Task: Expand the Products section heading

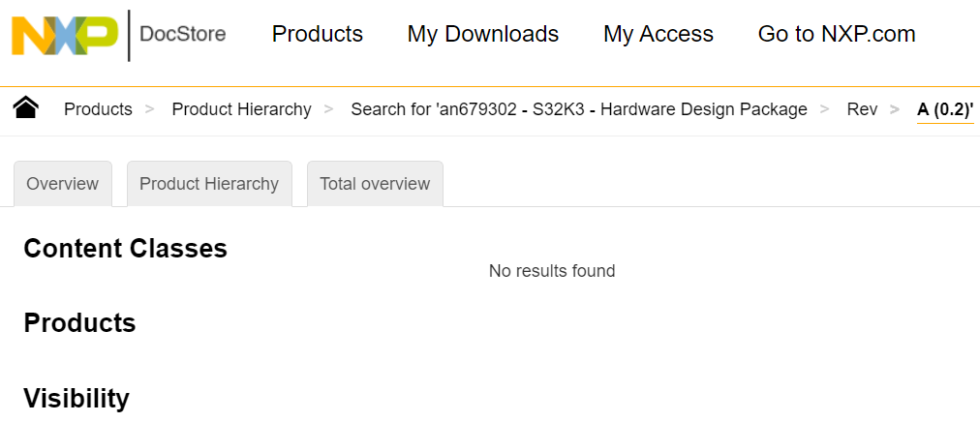Action: pos(79,323)
